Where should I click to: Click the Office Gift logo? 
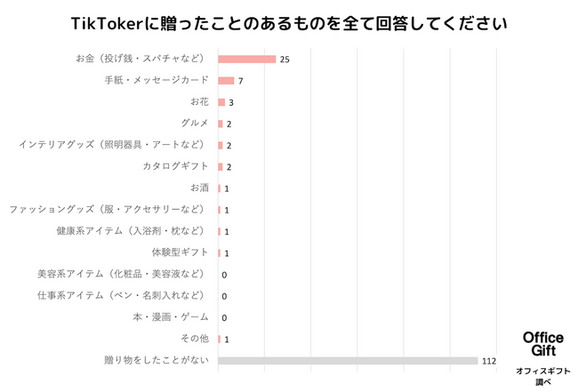click(543, 344)
